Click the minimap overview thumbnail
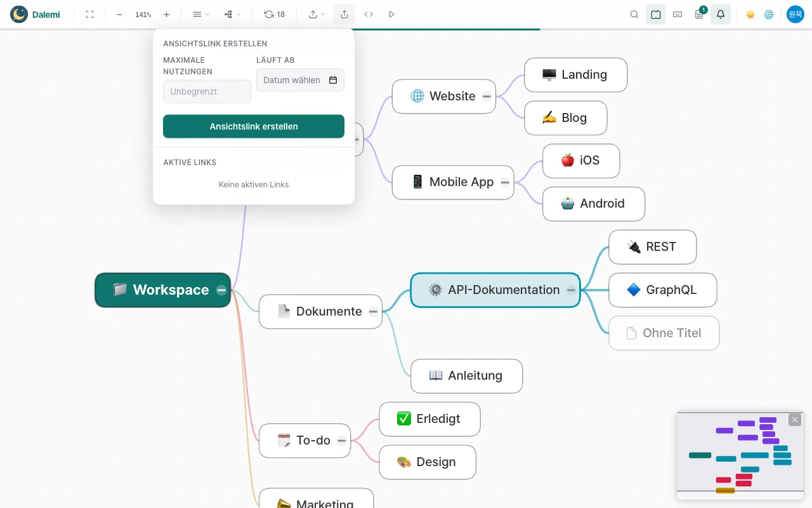This screenshot has height=508, width=812. pos(740,456)
